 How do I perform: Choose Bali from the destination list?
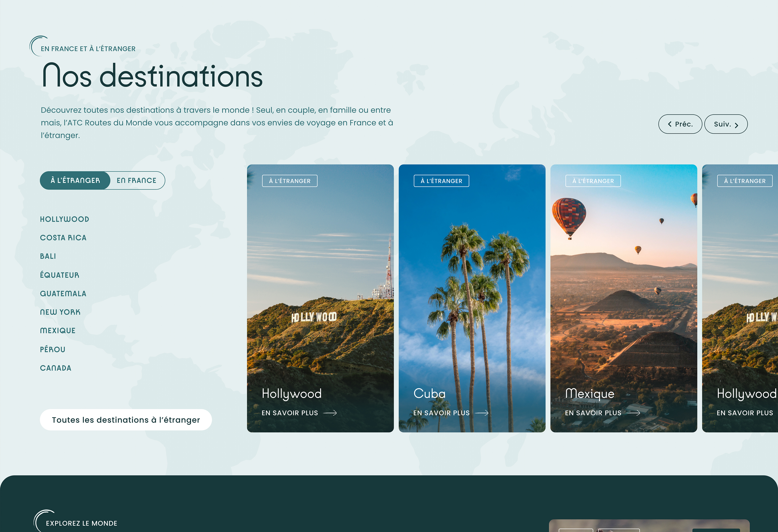48,256
